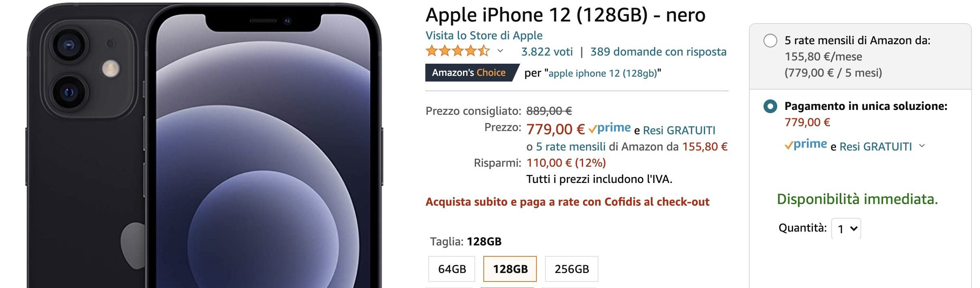The width and height of the screenshot is (980, 288).
Task: Select Pagamento in unica soluzione radio button
Action: click(x=770, y=106)
